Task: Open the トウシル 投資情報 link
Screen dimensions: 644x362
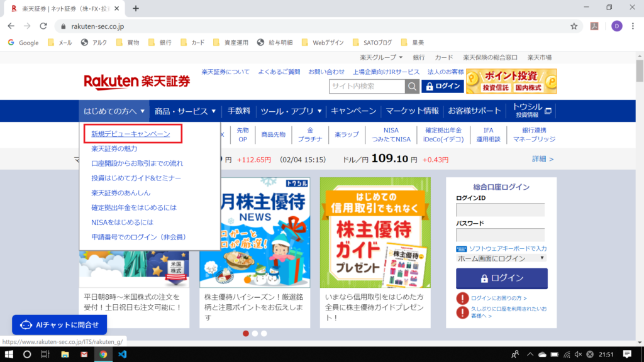Action: click(x=531, y=111)
